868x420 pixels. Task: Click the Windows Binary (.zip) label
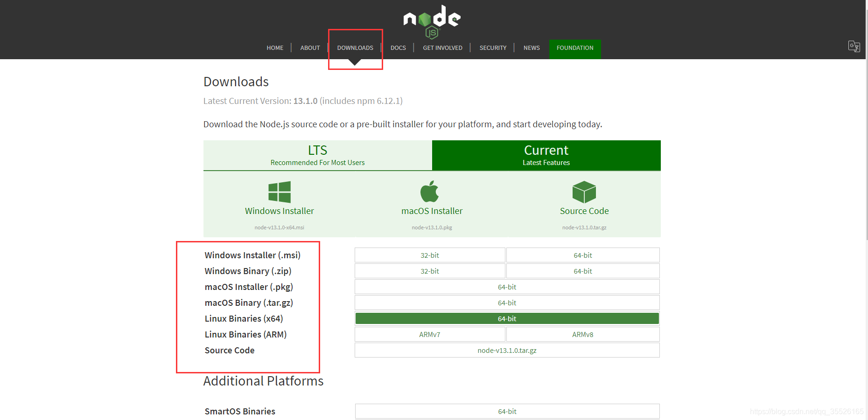(x=248, y=271)
